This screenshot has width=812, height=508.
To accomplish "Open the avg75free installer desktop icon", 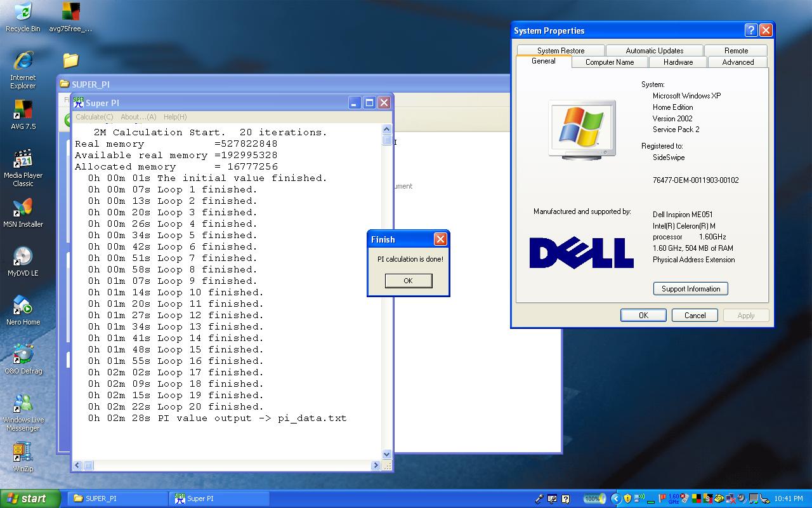I will point(70,17).
